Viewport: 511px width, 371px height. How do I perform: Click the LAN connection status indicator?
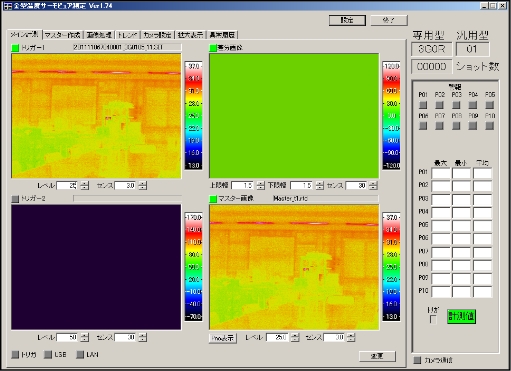coord(80,354)
